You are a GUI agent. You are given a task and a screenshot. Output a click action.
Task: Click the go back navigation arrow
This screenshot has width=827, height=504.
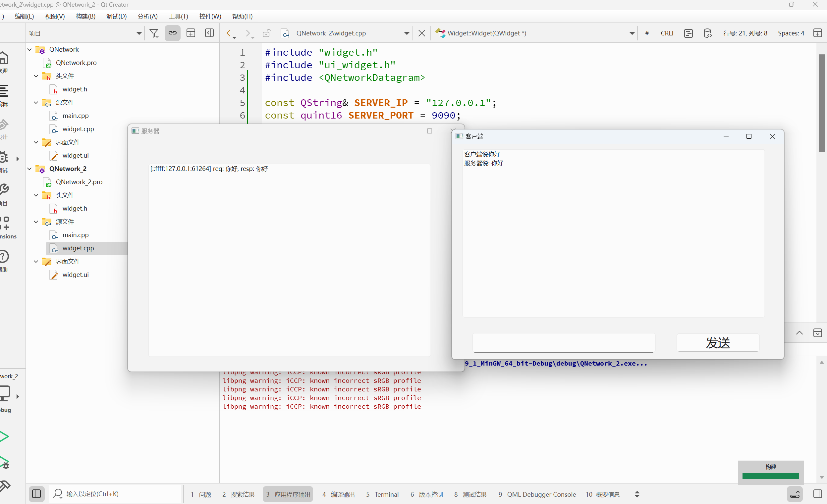pyautogui.click(x=229, y=33)
